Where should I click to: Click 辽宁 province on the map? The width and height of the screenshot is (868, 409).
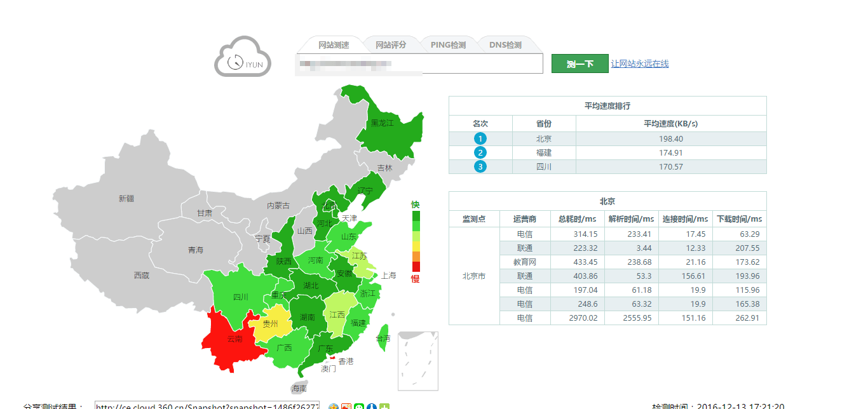[365, 190]
